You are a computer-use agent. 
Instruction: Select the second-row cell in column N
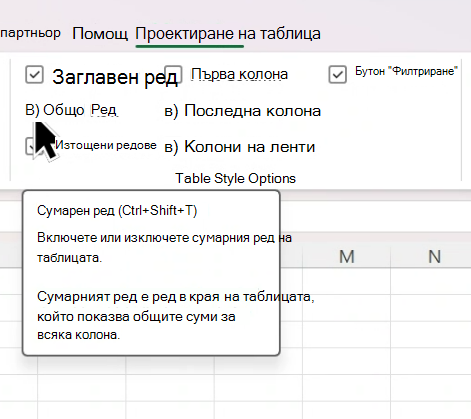coord(431,308)
